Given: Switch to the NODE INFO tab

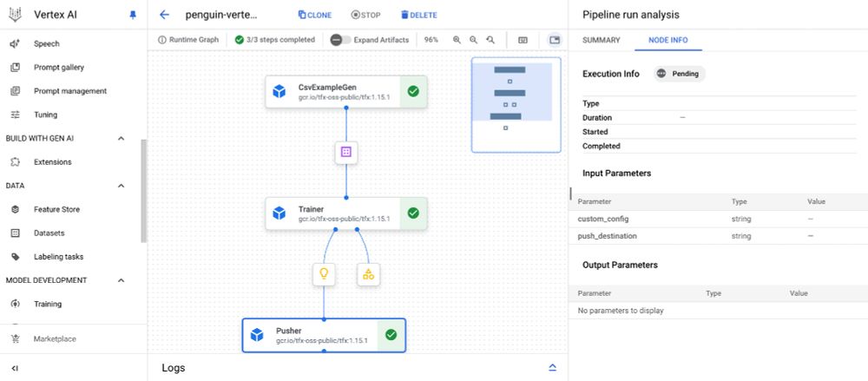Looking at the screenshot, I should coord(668,40).
